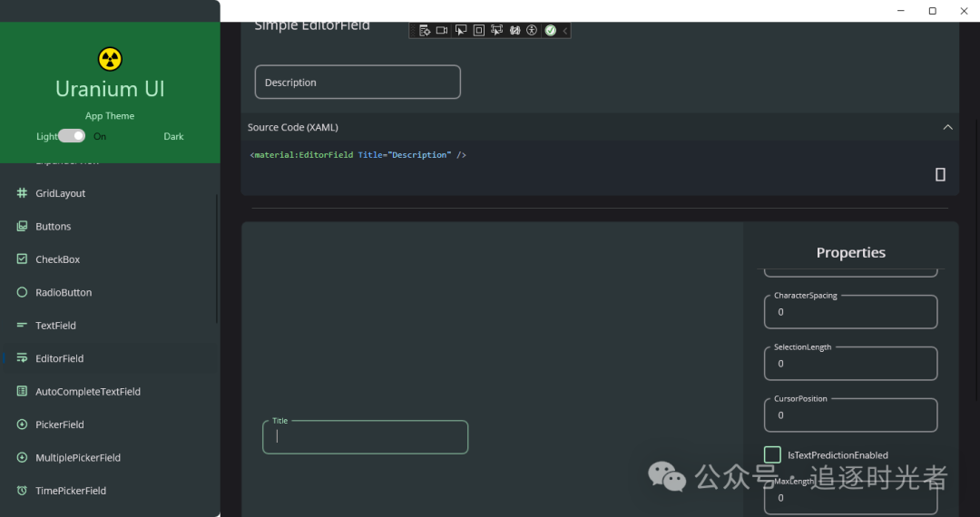Image resolution: width=980 pixels, height=517 pixels.
Task: Open the AutoCompleteTextField sidebar item
Action: point(88,392)
